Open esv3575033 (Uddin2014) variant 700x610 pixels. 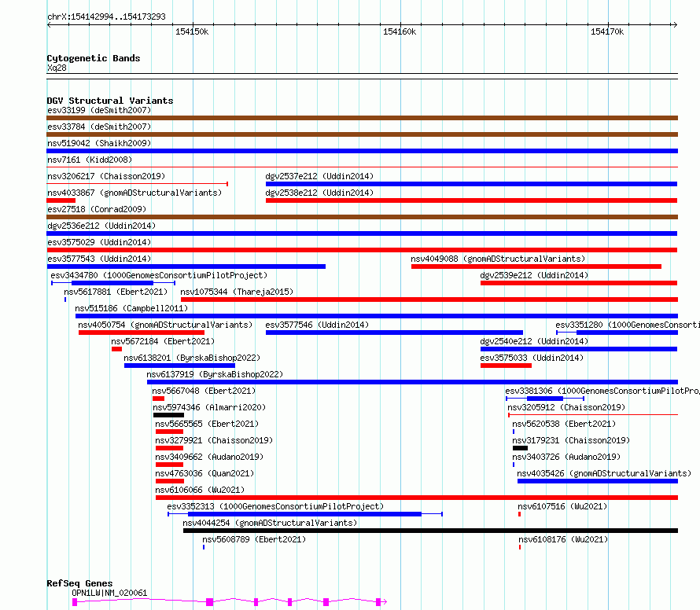tap(532, 358)
